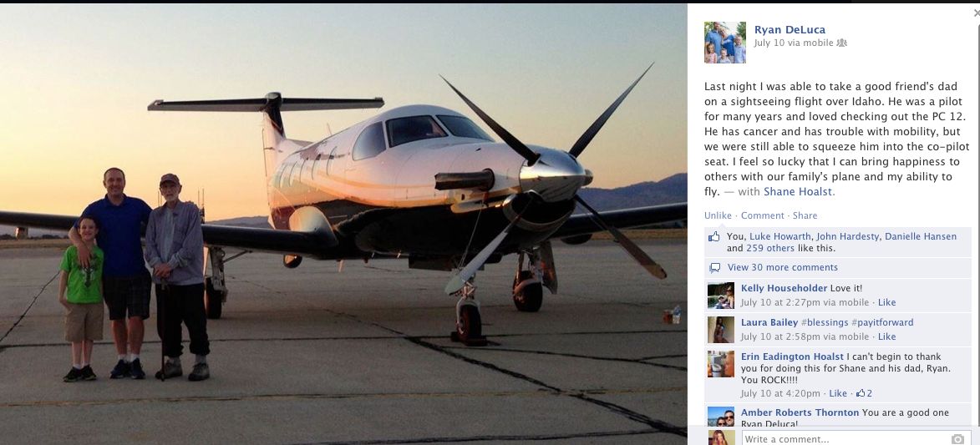
Task: Open Shane Hoalst tagged profile
Action: pos(798,192)
